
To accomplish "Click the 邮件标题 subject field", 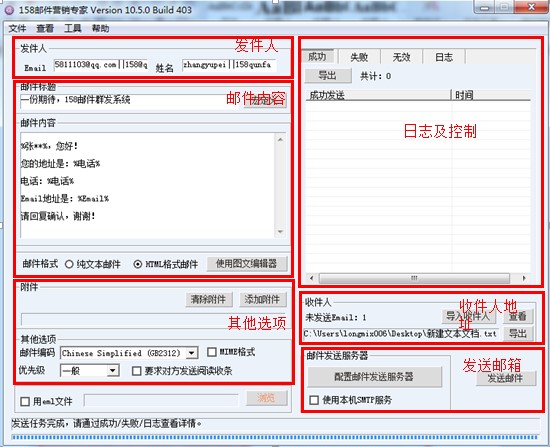I will pyautogui.click(x=130, y=101).
